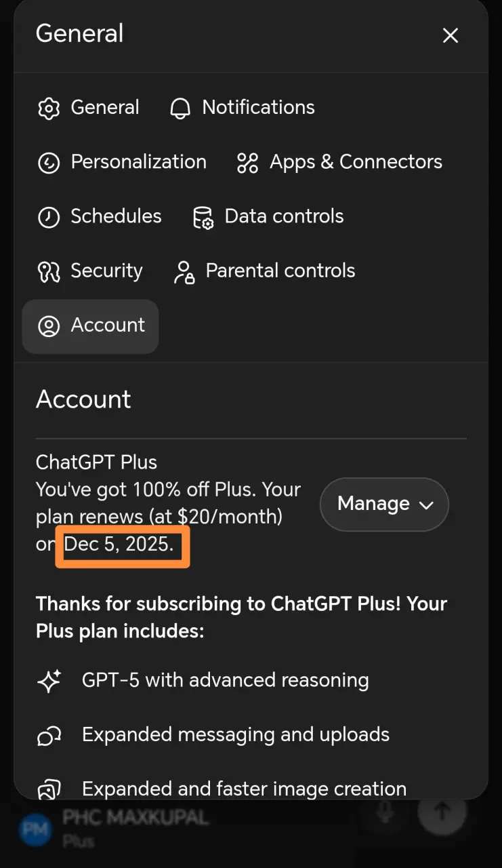Viewport: 502px width, 868px height.
Task: Click the Parental controls person-lock icon
Action: point(184,271)
